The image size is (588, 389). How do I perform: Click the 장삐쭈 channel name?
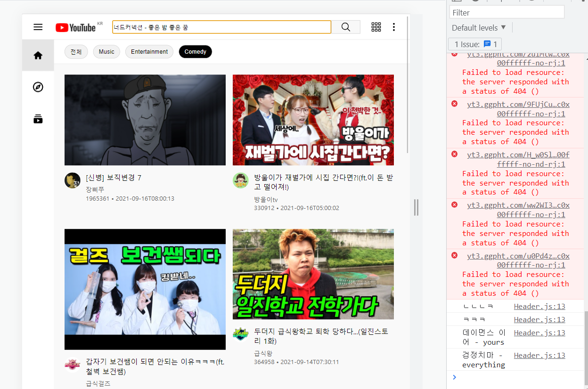pos(95,189)
